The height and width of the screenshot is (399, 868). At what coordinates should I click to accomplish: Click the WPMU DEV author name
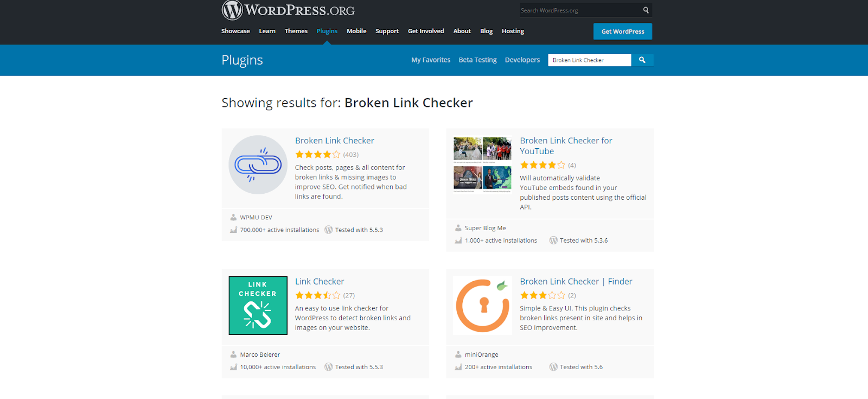[256, 218]
